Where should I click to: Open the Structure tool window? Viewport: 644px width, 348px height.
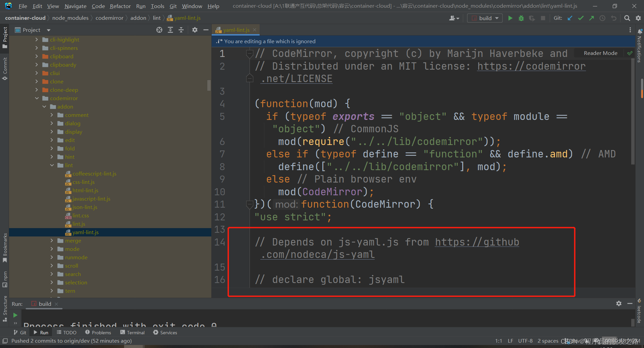[x=5, y=308]
